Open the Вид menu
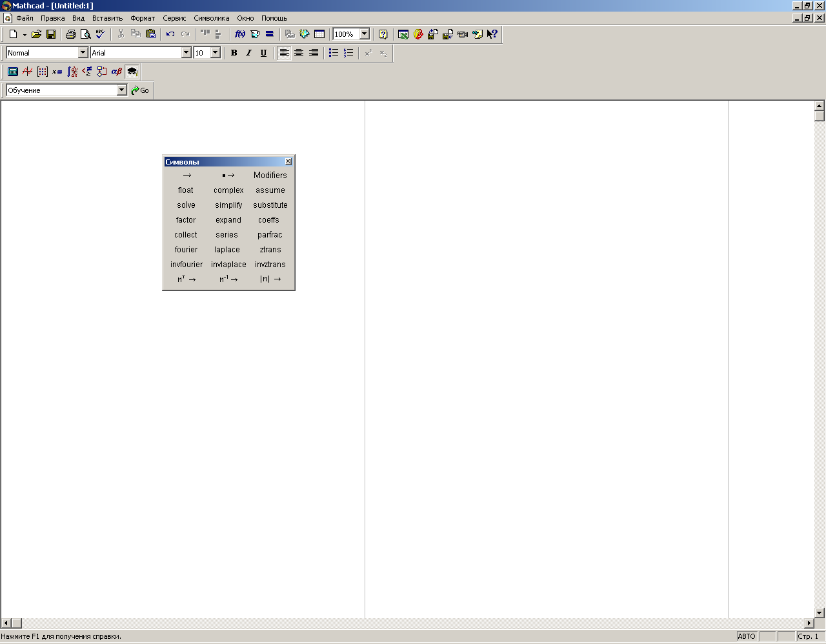 pyautogui.click(x=78, y=18)
